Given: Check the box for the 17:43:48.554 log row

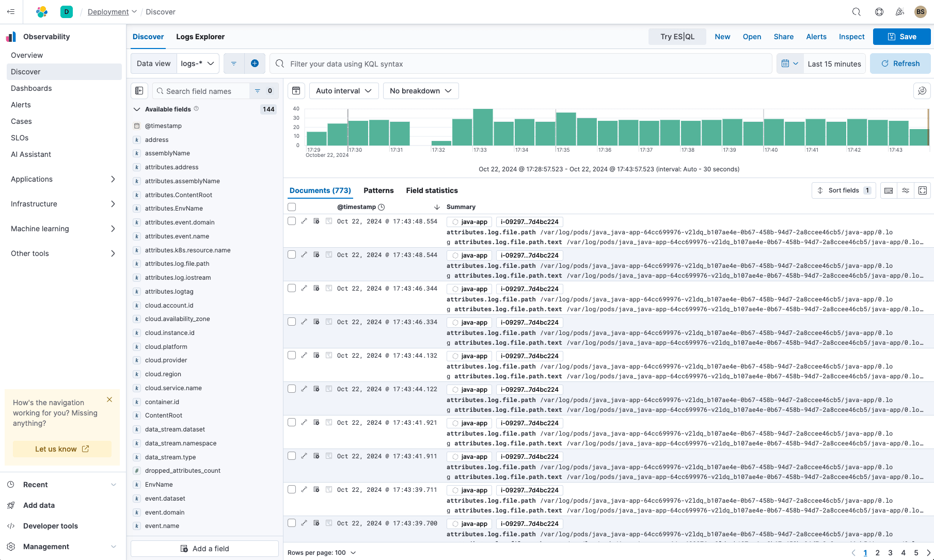Looking at the screenshot, I should click(x=292, y=221).
